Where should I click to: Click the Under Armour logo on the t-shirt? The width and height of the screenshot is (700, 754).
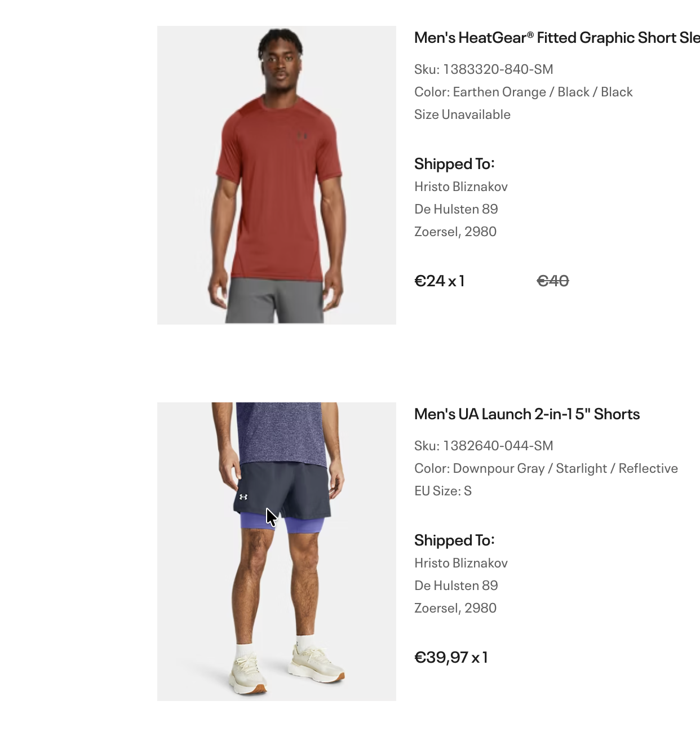click(302, 135)
